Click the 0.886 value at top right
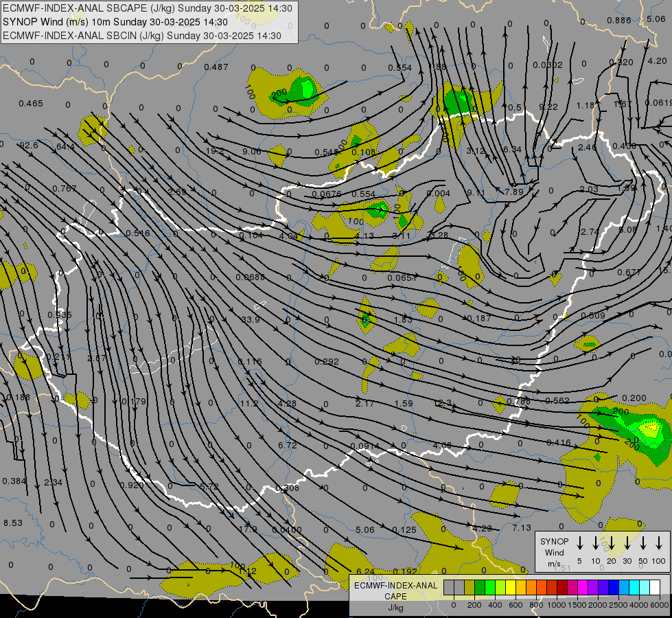The image size is (672, 618). 619,20
